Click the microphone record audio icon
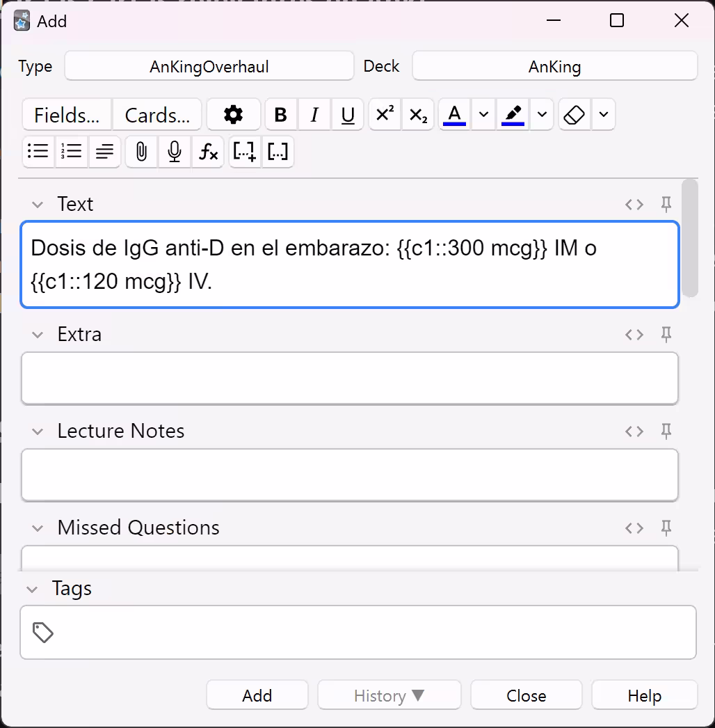Viewport: 715px width, 728px height. click(175, 152)
